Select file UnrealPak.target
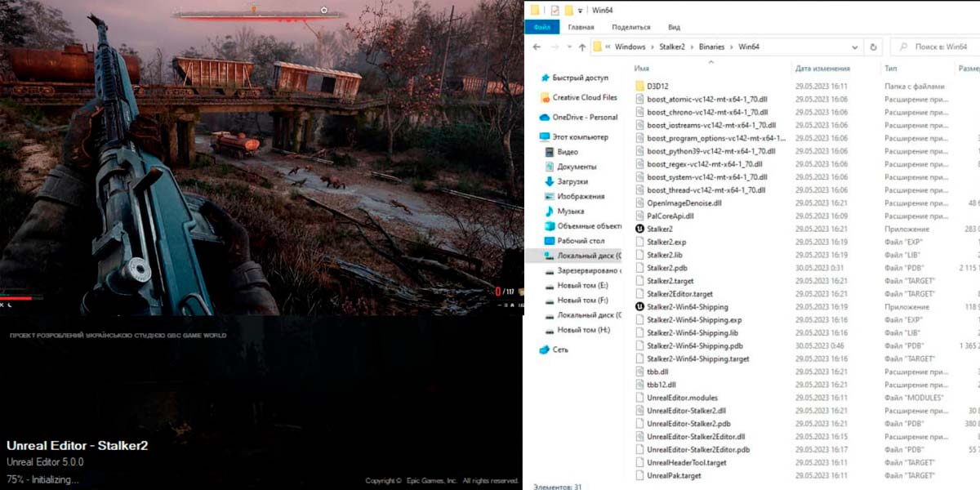This screenshot has height=490, width=980. [674, 475]
